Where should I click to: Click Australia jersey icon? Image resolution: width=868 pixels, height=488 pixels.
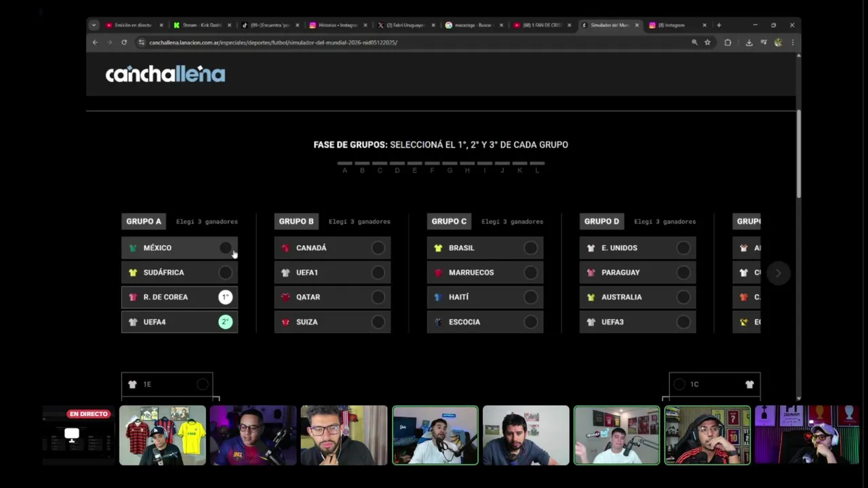[591, 297]
